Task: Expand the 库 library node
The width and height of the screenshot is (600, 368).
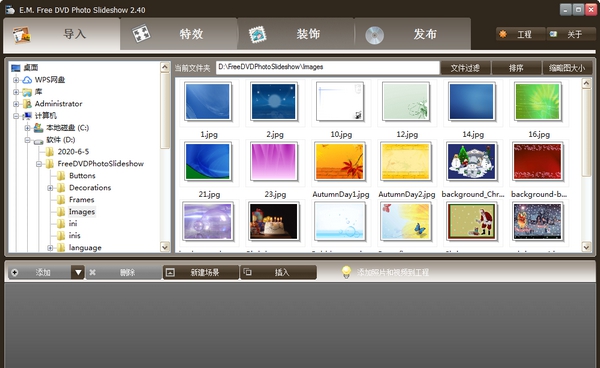Action: click(x=16, y=92)
